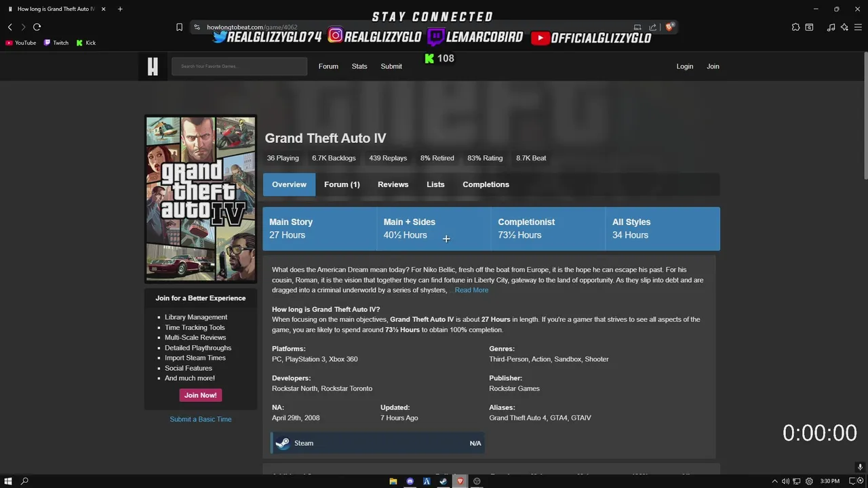Open a new browser tab

pos(120,9)
